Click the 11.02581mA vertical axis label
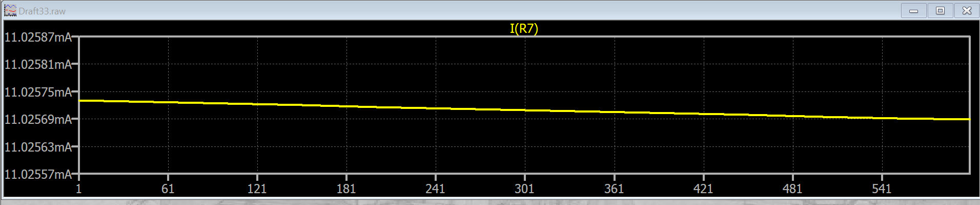The width and height of the screenshot is (980, 205). 38,64
